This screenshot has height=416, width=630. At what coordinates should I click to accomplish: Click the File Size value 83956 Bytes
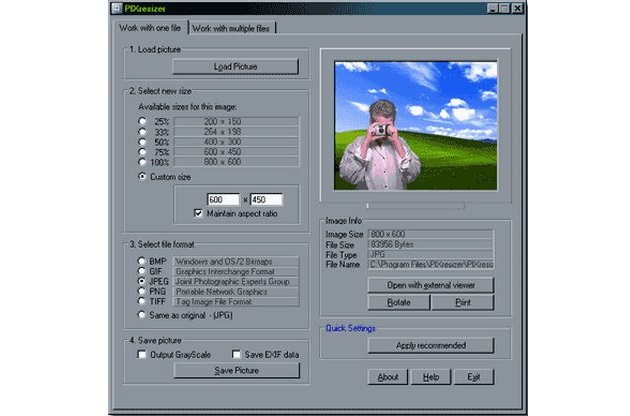(x=430, y=244)
